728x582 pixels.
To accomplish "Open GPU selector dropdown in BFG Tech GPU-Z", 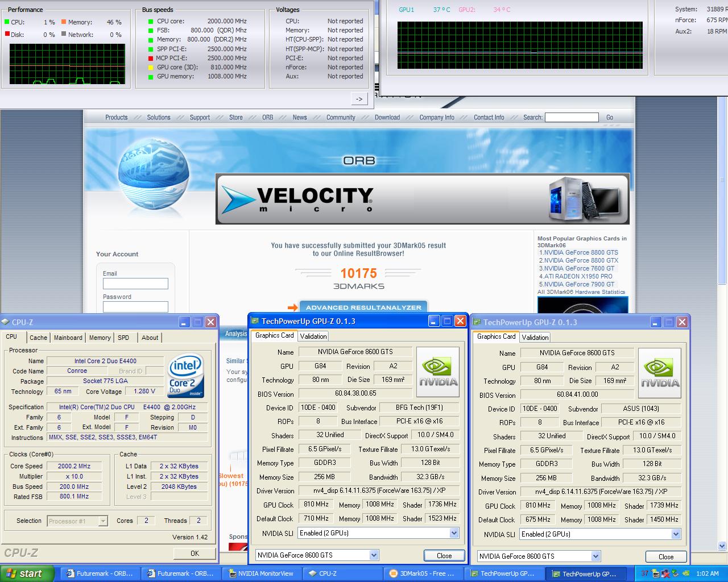I will pyautogui.click(x=374, y=555).
